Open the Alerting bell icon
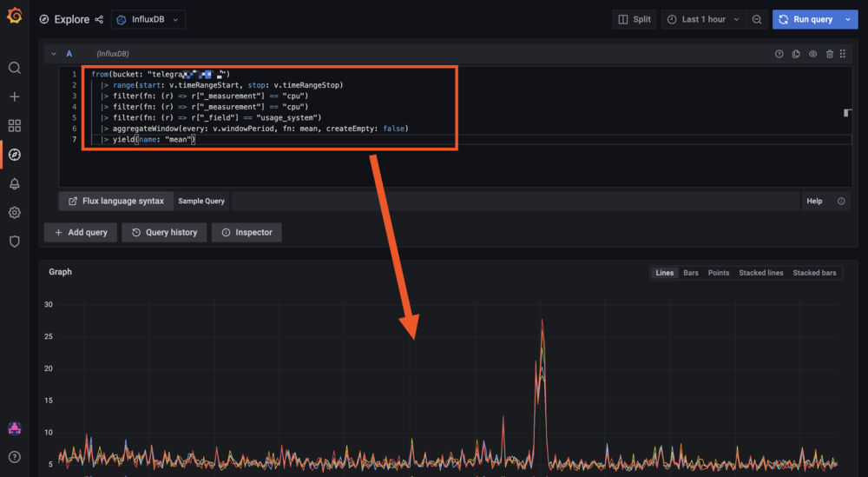868x477 pixels. tap(14, 183)
